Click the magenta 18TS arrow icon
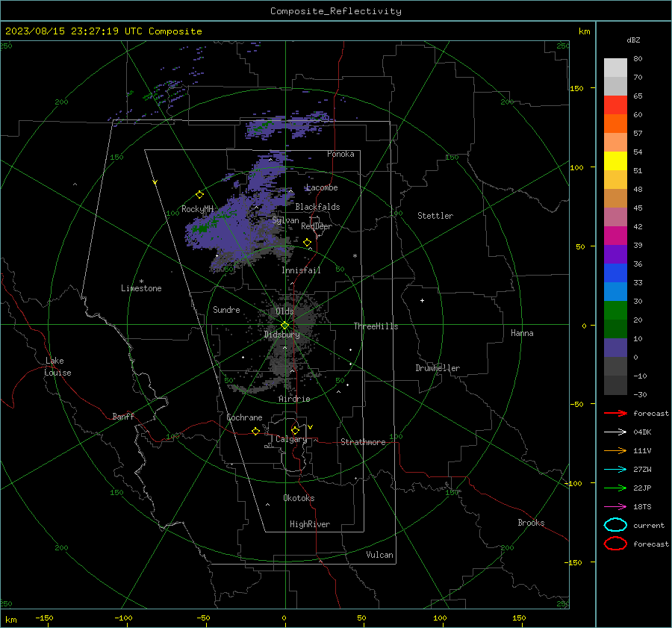 615,507
